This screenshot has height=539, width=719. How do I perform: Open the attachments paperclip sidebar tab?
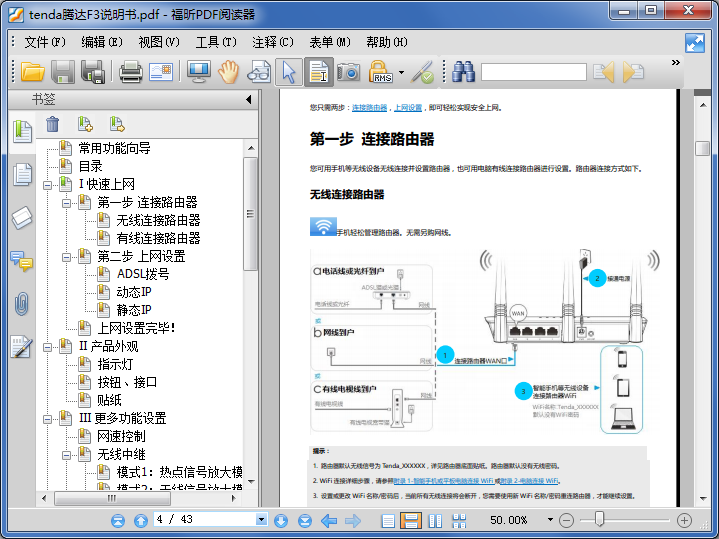coord(22,304)
